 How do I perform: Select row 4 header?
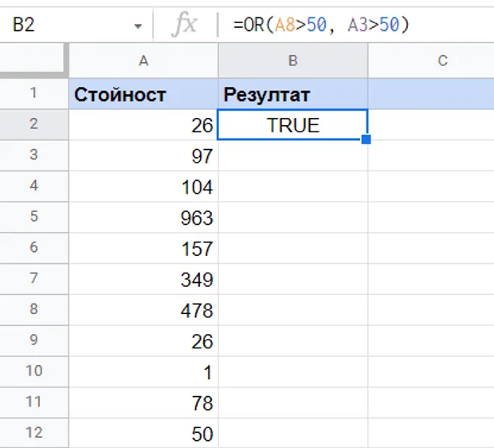[x=33, y=186]
